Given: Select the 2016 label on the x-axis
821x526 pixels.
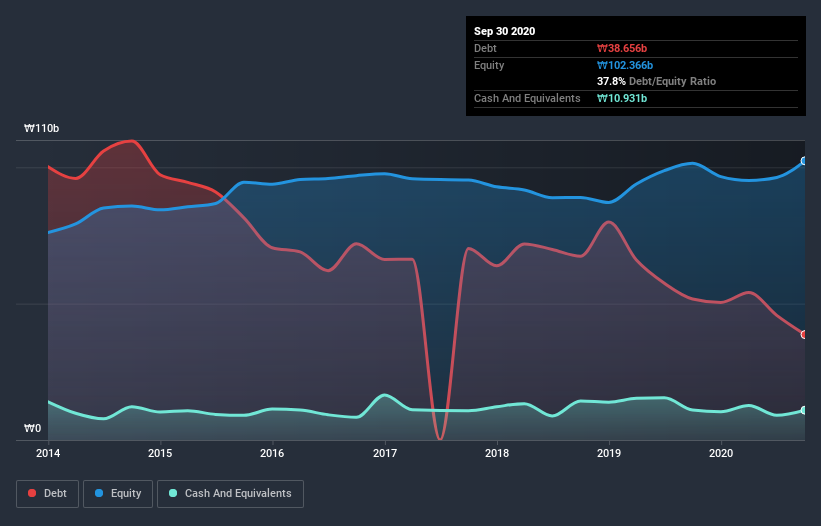Looking at the screenshot, I should tap(272, 453).
